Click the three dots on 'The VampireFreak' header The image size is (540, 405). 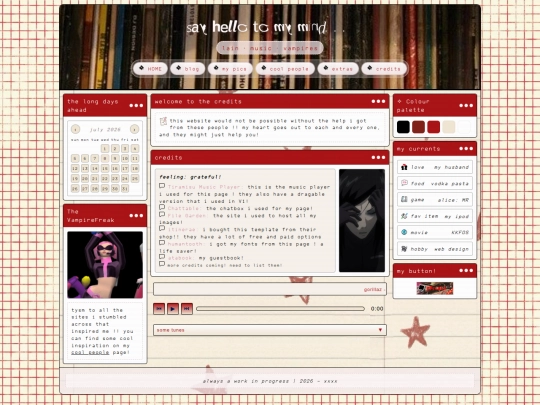[x=136, y=216]
